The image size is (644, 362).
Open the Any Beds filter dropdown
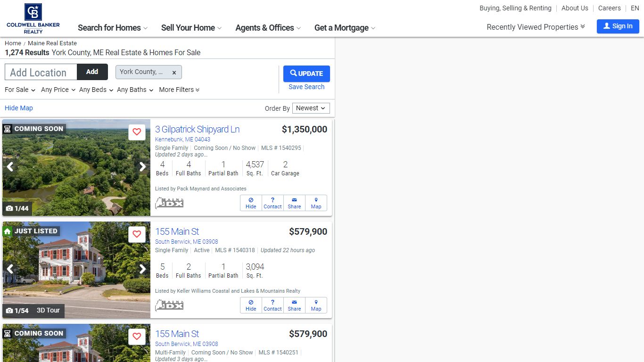coord(96,90)
